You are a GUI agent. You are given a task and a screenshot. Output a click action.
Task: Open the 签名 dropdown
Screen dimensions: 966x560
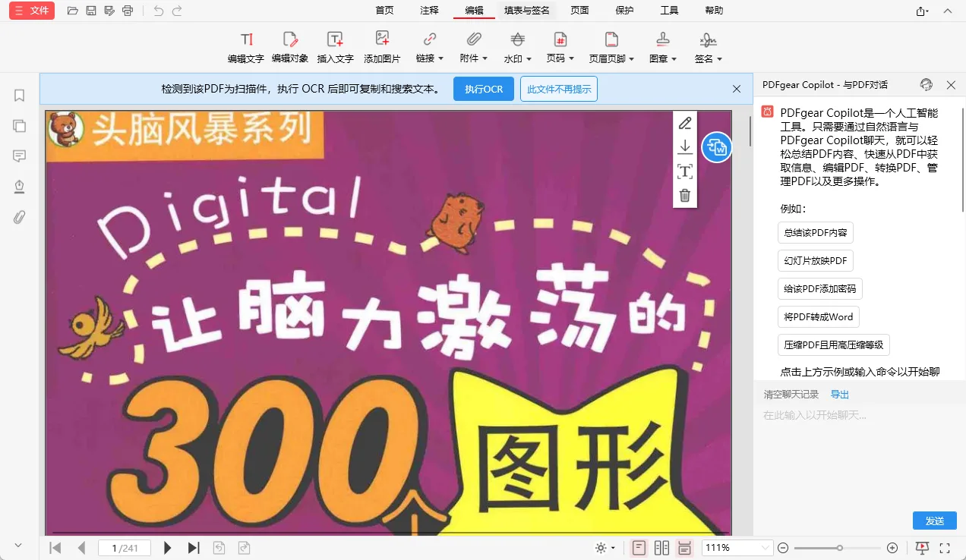pos(708,47)
